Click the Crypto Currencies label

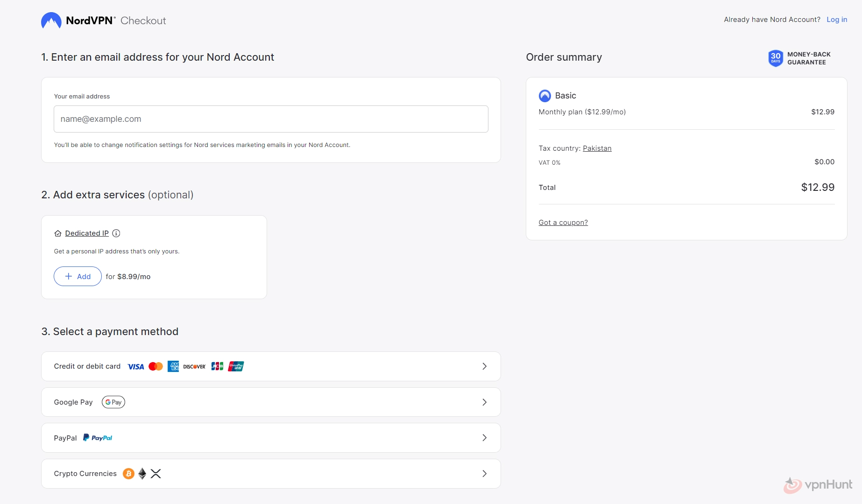pyautogui.click(x=85, y=474)
